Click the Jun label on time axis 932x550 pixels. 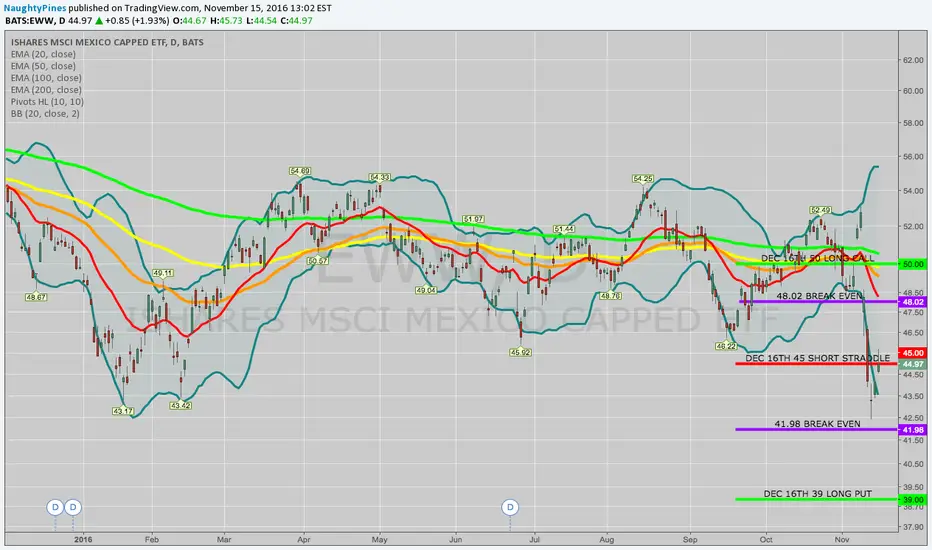point(455,540)
